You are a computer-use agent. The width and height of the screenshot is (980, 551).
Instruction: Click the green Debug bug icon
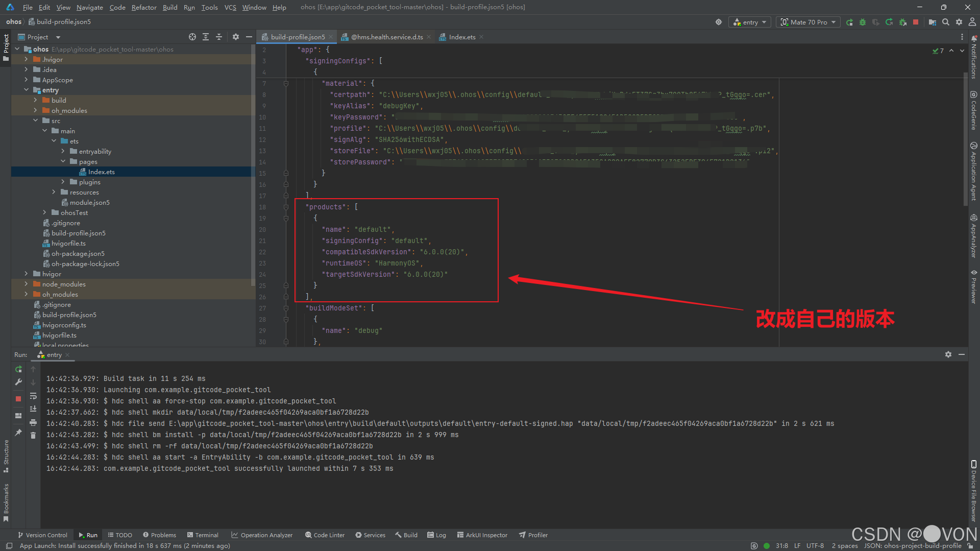coord(863,22)
